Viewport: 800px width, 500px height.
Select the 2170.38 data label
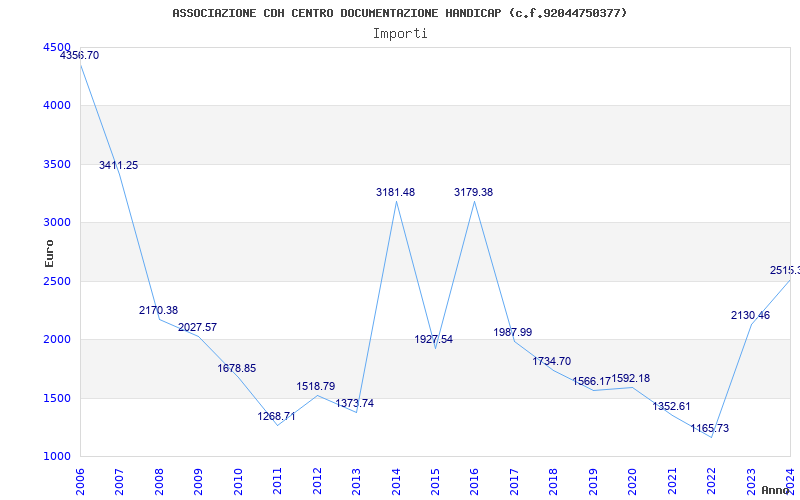[x=158, y=310]
